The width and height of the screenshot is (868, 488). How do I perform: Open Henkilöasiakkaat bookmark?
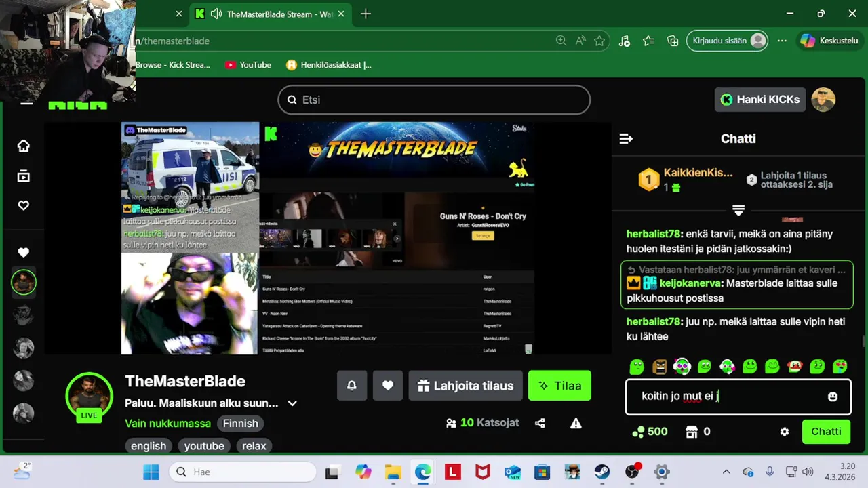(x=329, y=65)
